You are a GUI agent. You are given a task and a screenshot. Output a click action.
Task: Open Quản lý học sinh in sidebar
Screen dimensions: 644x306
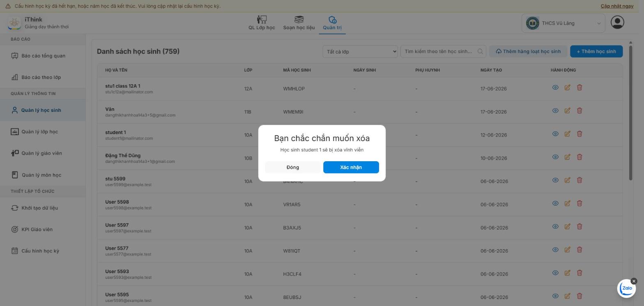coord(43,110)
